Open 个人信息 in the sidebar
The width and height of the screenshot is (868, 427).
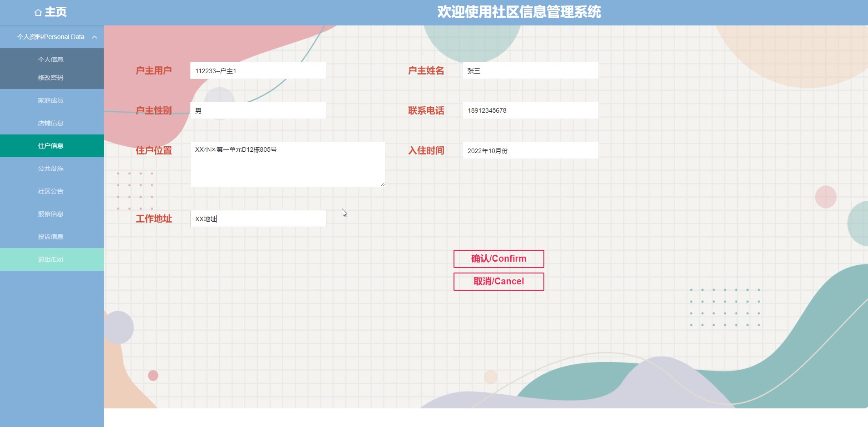[50, 60]
